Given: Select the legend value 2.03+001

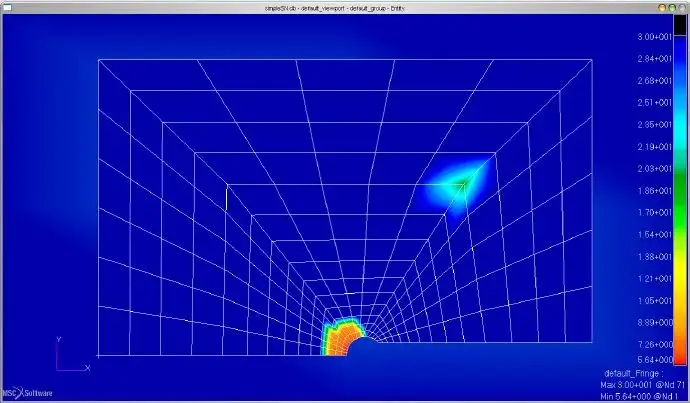Looking at the screenshot, I should tap(654, 169).
